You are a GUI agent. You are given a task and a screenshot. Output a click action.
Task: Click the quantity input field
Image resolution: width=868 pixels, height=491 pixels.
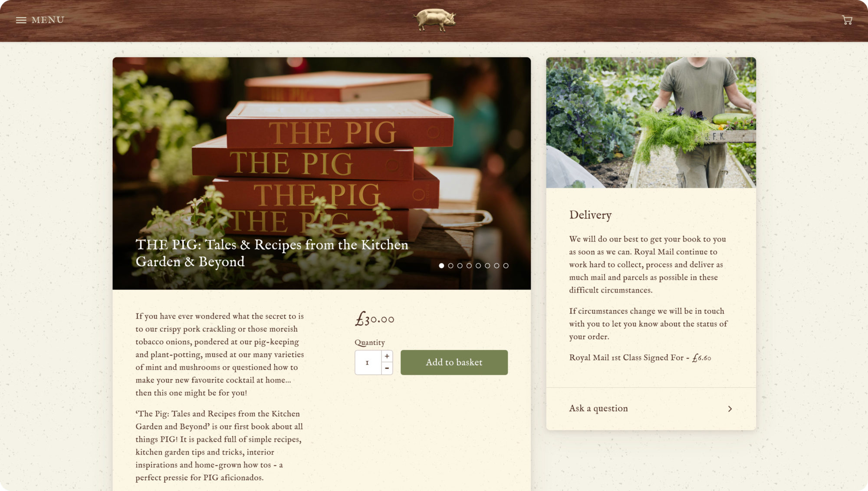coord(368,362)
